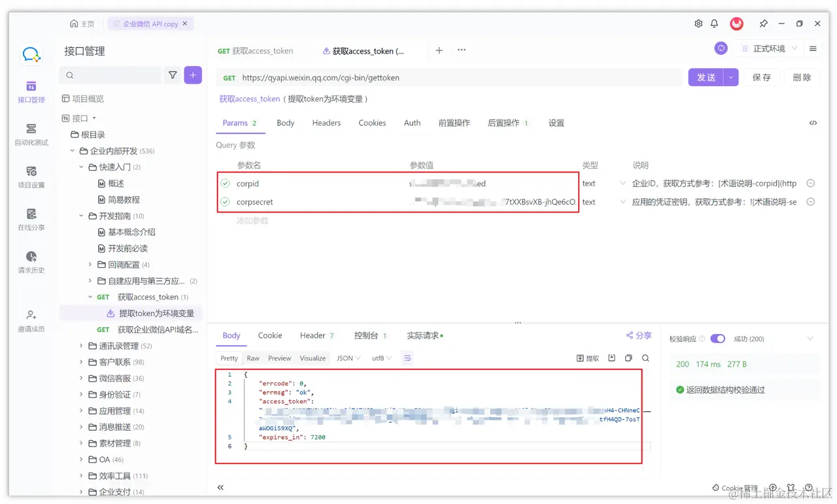Select the Preview response view
This screenshot has width=837, height=504.
tap(279, 358)
